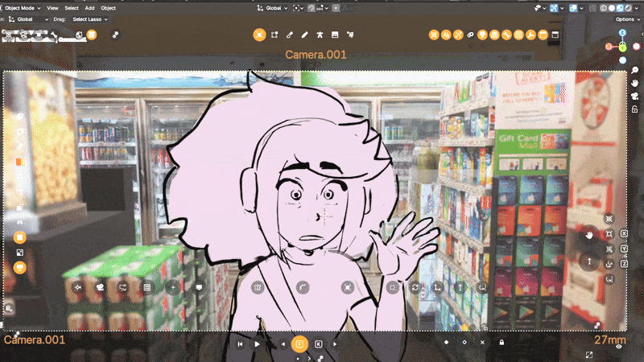Click the pan hand viewport icon

pyautogui.click(x=634, y=83)
